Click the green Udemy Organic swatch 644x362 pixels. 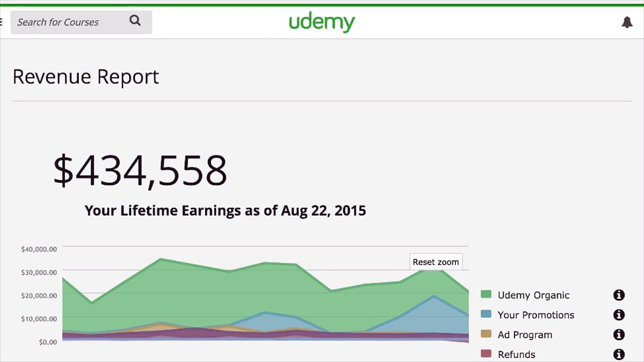pyautogui.click(x=486, y=295)
